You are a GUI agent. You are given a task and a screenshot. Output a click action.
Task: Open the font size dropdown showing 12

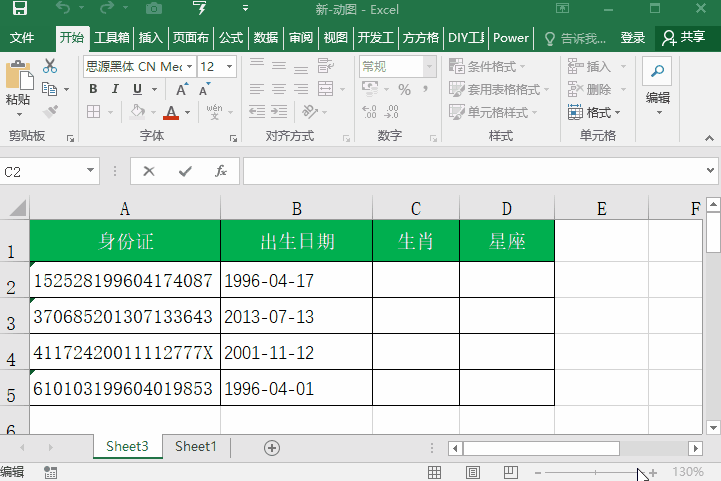click(229, 67)
